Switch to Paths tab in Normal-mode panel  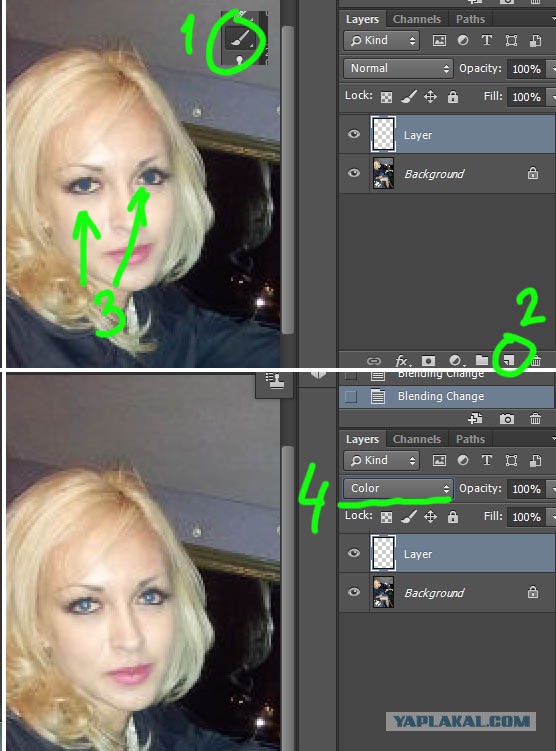tap(470, 19)
